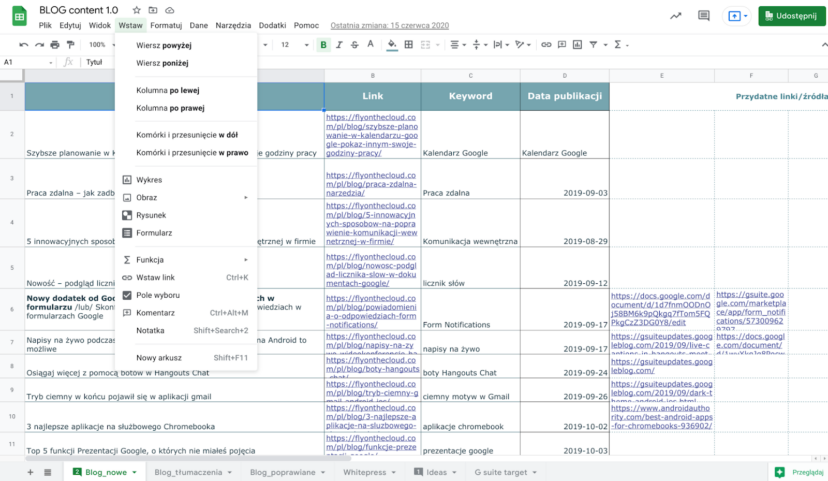
Task: Open the text color picker
Action: pyautogui.click(x=371, y=45)
